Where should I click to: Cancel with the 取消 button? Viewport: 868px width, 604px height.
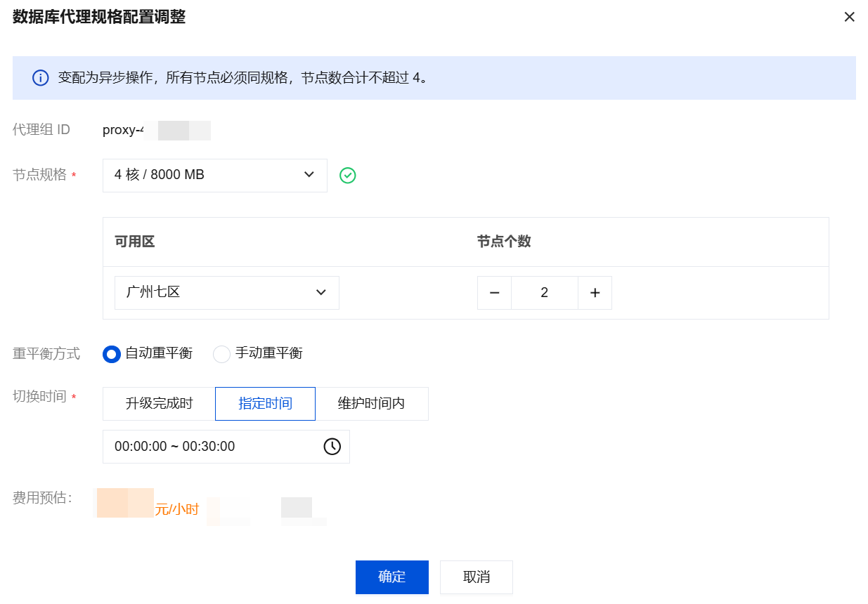tap(477, 577)
